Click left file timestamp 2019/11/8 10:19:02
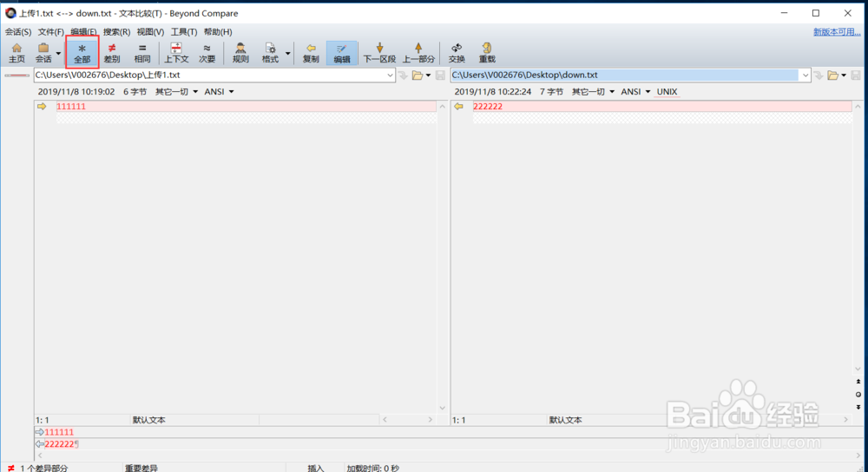 point(76,92)
